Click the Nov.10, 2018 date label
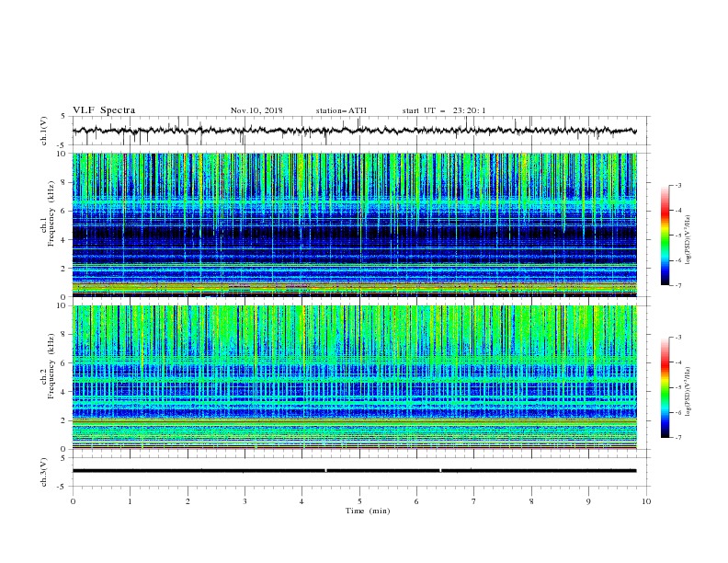This screenshot has width=728, height=563. 256,110
